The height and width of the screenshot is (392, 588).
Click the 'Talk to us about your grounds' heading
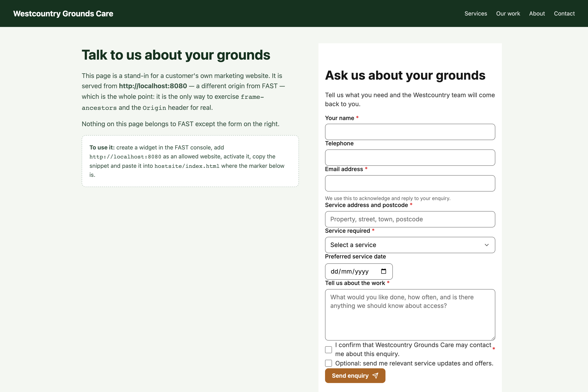(x=176, y=55)
